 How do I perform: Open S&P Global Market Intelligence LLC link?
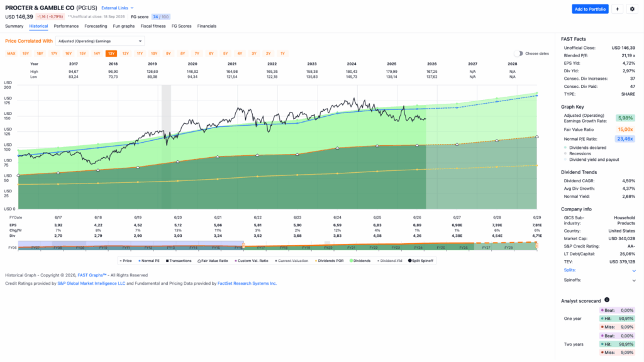[91, 283]
